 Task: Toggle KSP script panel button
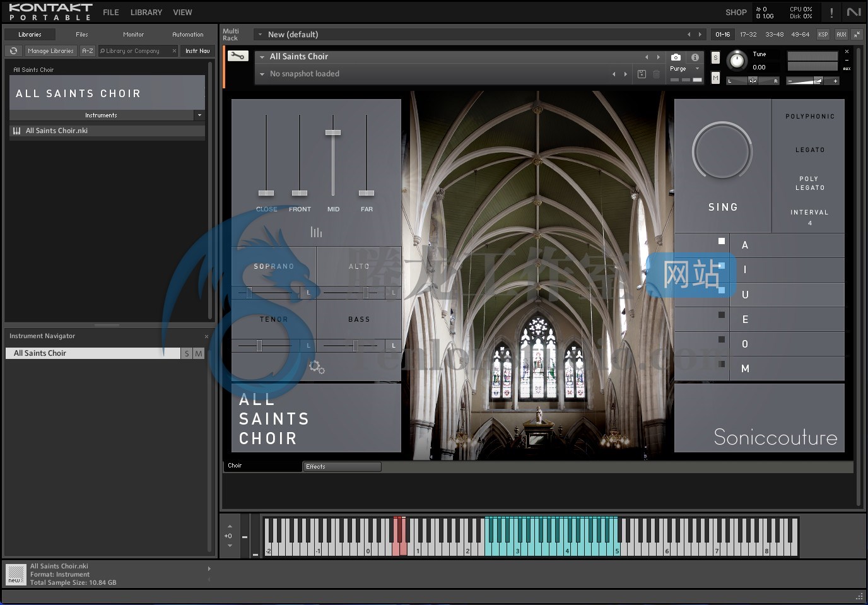[823, 35]
